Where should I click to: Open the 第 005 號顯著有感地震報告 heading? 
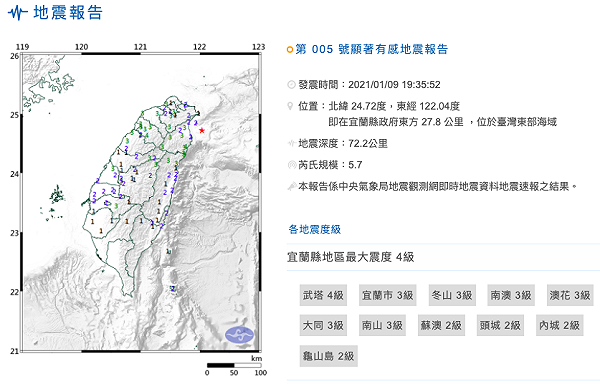(372, 49)
